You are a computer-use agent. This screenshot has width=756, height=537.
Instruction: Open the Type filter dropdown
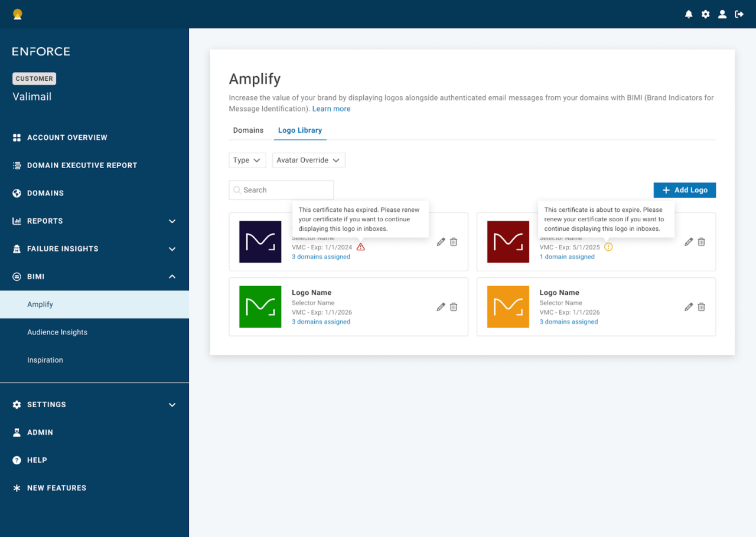click(247, 160)
